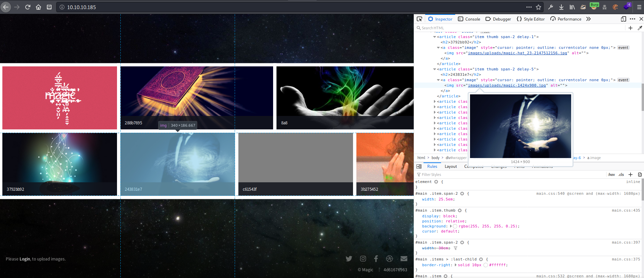The width and height of the screenshot is (644, 278).
Task: Open the Layout tab in sidebar
Action: (x=450, y=166)
